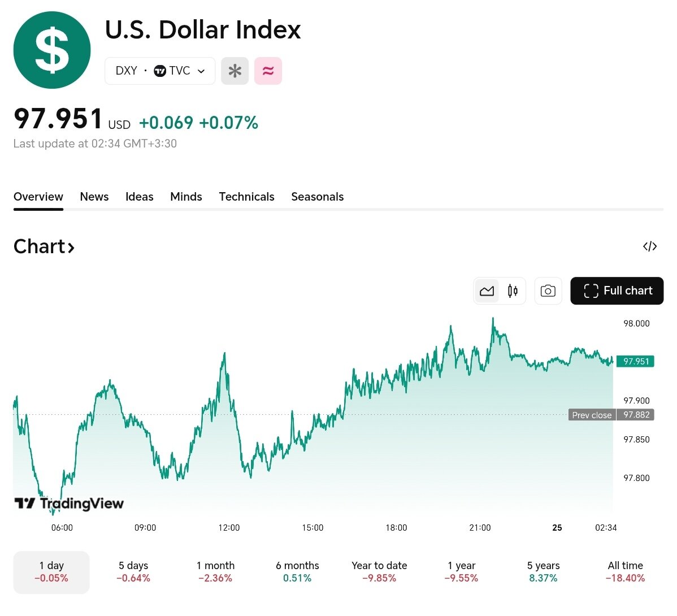Viewport: 677px width, 616px height.
Task: Open the Full chart view
Action: [x=617, y=291]
